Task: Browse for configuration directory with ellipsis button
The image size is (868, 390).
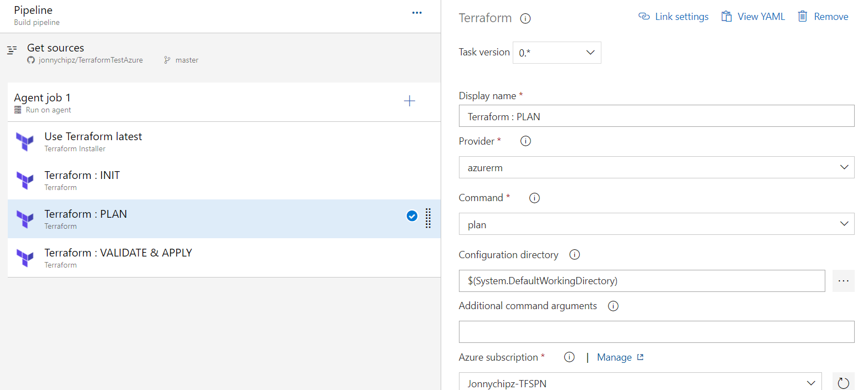Action: [x=843, y=281]
